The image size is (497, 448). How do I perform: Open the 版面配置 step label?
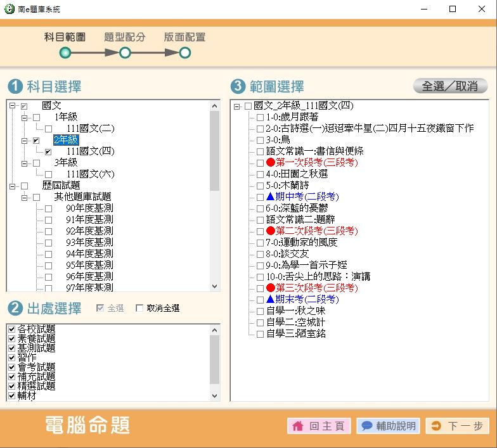pyautogui.click(x=185, y=37)
